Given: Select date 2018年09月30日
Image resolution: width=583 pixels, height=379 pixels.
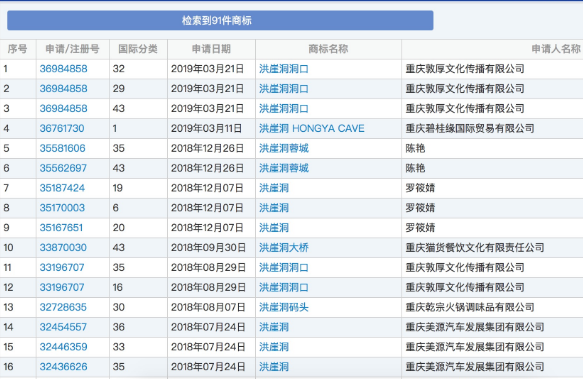Looking at the screenshot, I should click(208, 248).
